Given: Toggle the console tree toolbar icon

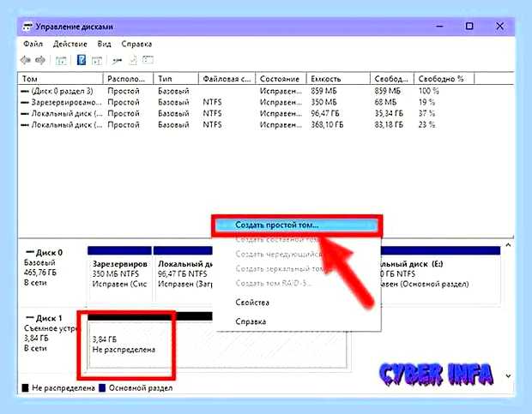Looking at the screenshot, I should [x=61, y=61].
